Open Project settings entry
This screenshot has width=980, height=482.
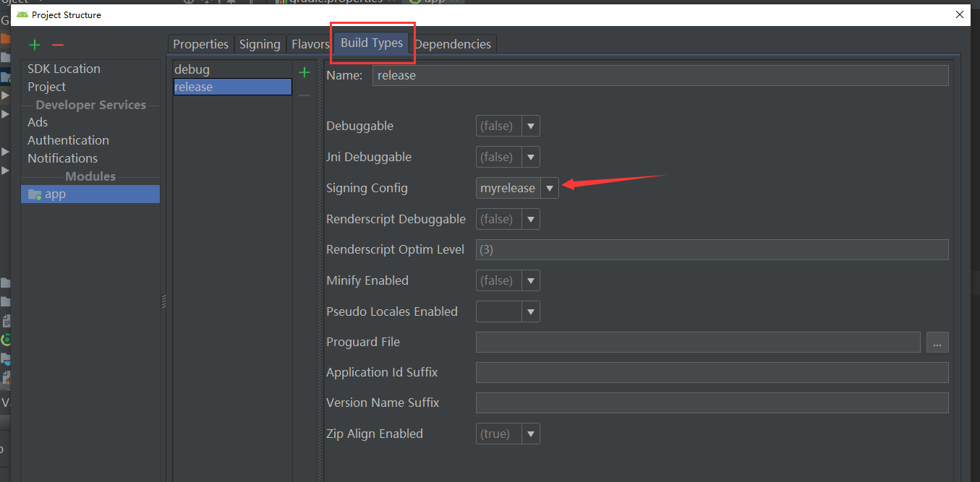[x=47, y=87]
